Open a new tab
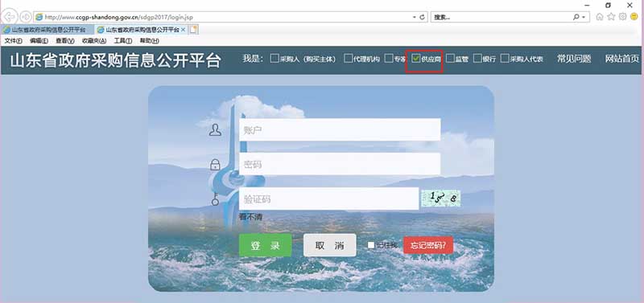644x303 pixels. (193, 30)
